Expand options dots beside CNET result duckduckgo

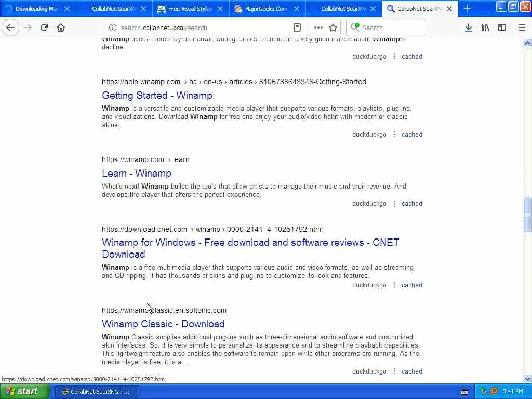point(394,285)
